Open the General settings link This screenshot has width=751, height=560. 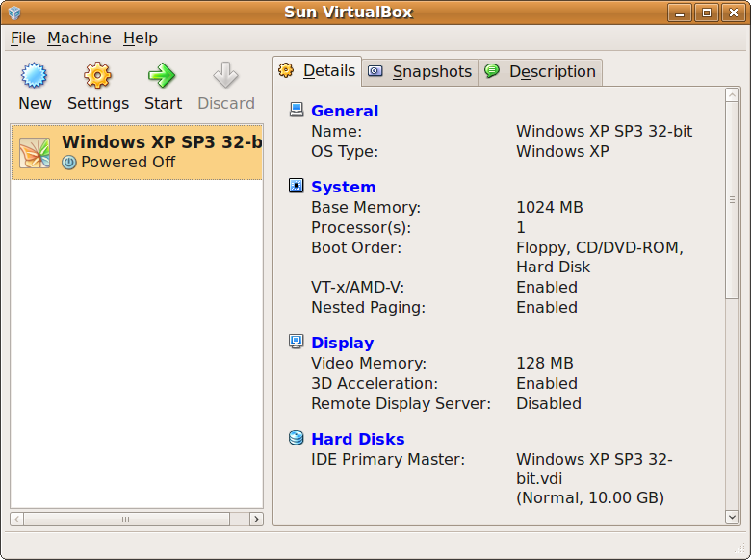point(345,111)
